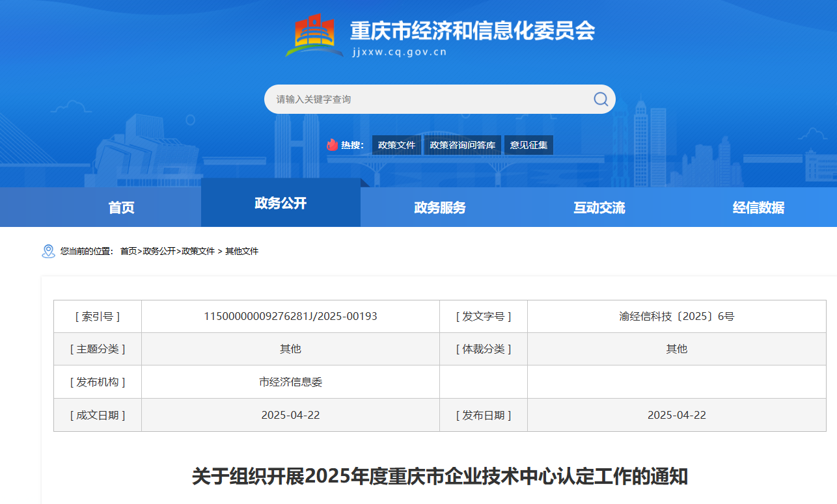Click the magnifier search icon

pyautogui.click(x=600, y=99)
